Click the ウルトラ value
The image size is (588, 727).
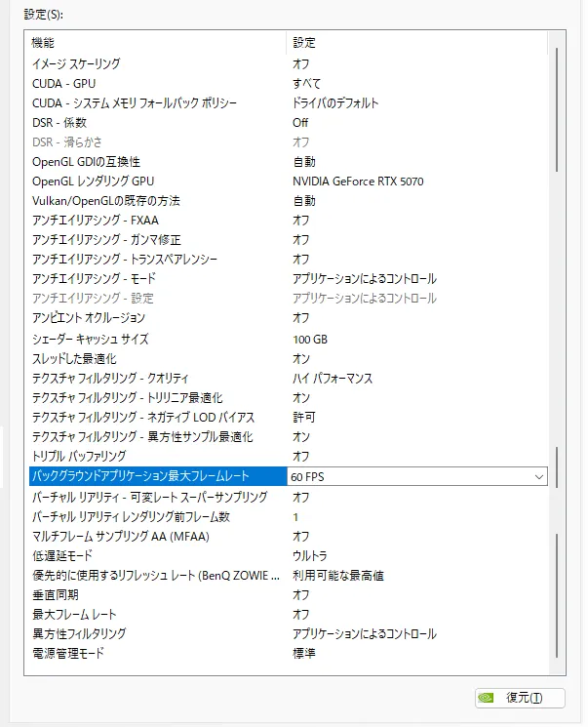[310, 556]
